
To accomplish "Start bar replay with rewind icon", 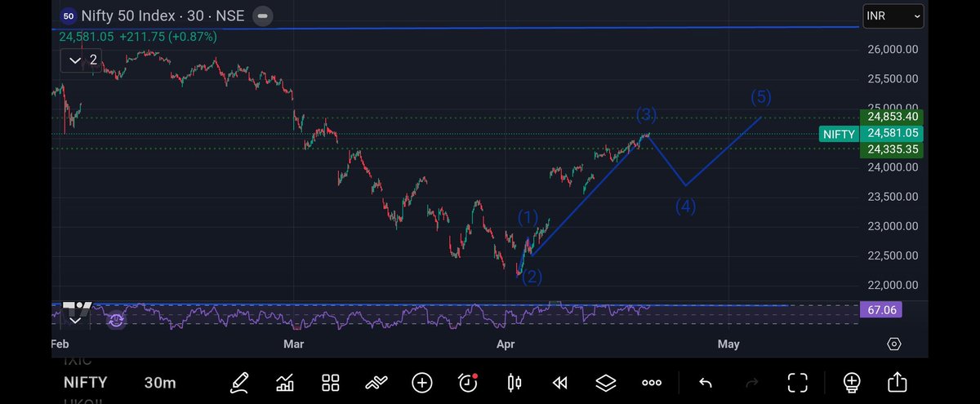I will click(x=559, y=382).
